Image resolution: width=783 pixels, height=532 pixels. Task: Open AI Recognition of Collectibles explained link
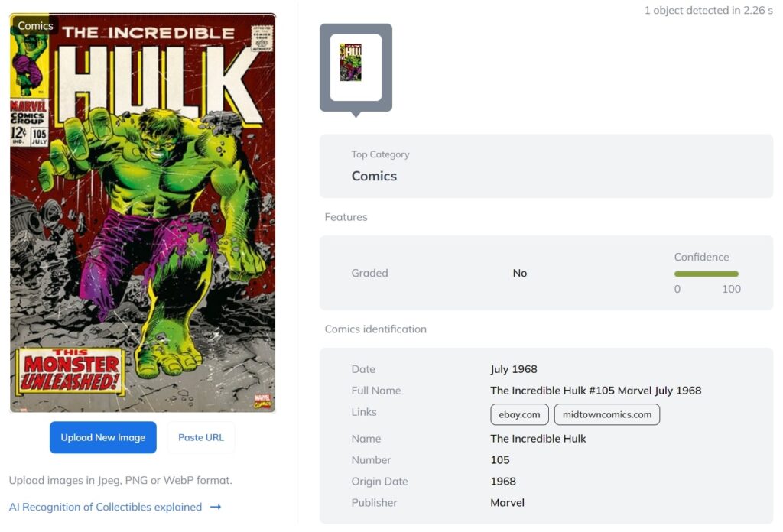[x=106, y=507]
